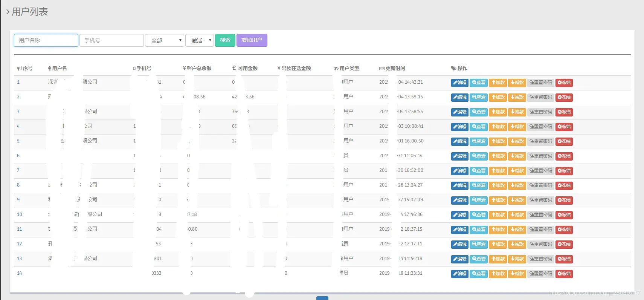Click the 用户名称 search input
The width and height of the screenshot is (644, 300).
click(46, 40)
